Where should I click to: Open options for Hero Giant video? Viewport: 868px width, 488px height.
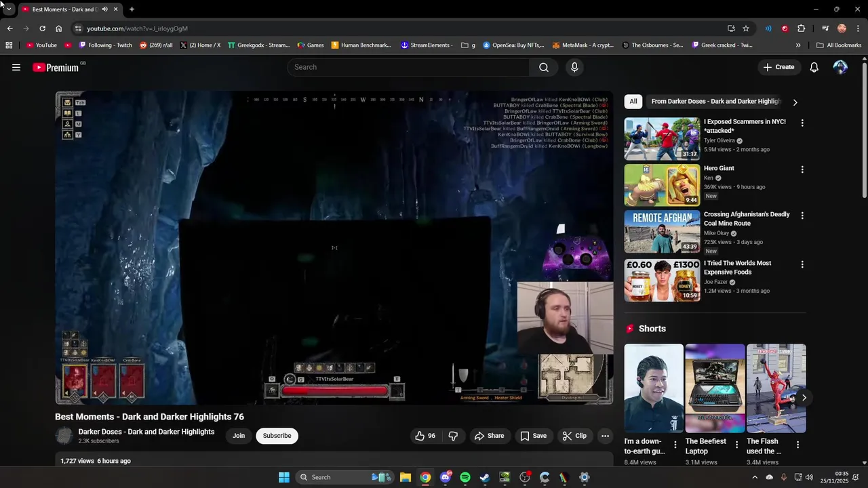point(802,169)
